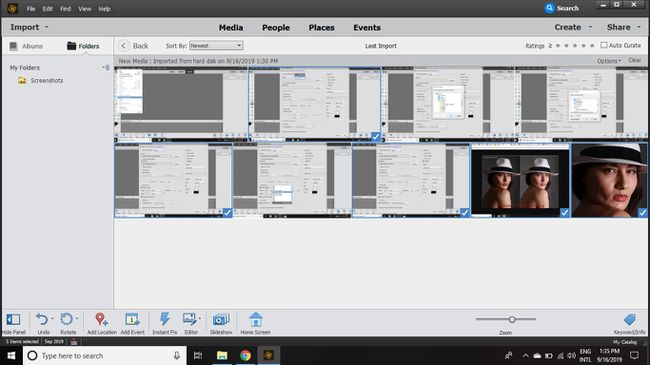Screen dimensions: 650x365
Task: Open the Undo dropdown arrow
Action: pos(52,318)
